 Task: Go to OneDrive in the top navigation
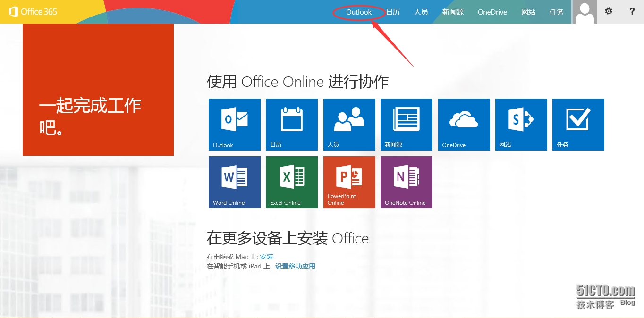(x=492, y=12)
